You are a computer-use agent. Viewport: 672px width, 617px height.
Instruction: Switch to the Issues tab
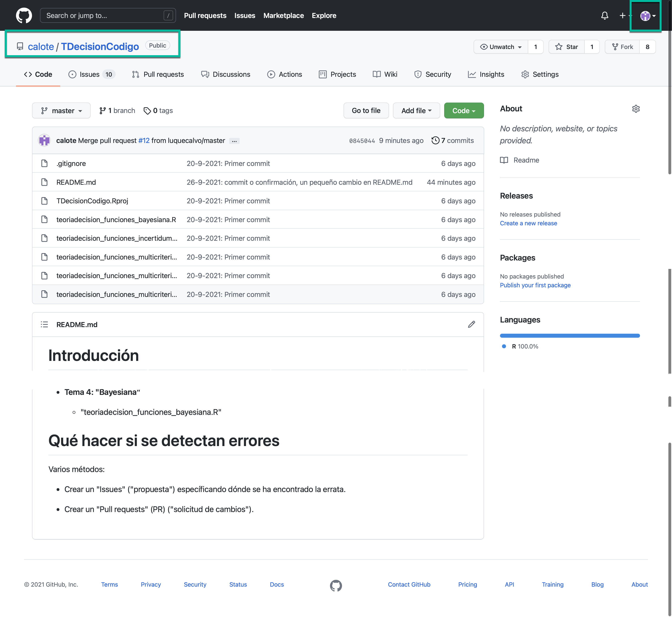click(92, 74)
